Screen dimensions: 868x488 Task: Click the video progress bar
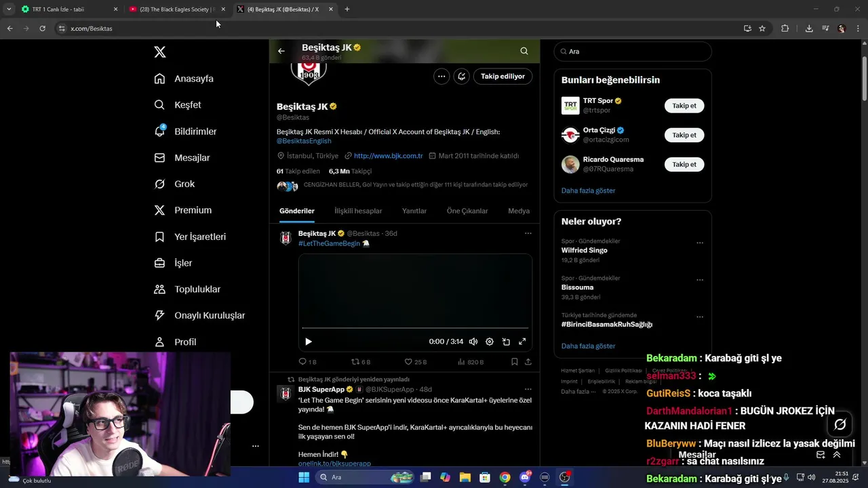pyautogui.click(x=415, y=328)
